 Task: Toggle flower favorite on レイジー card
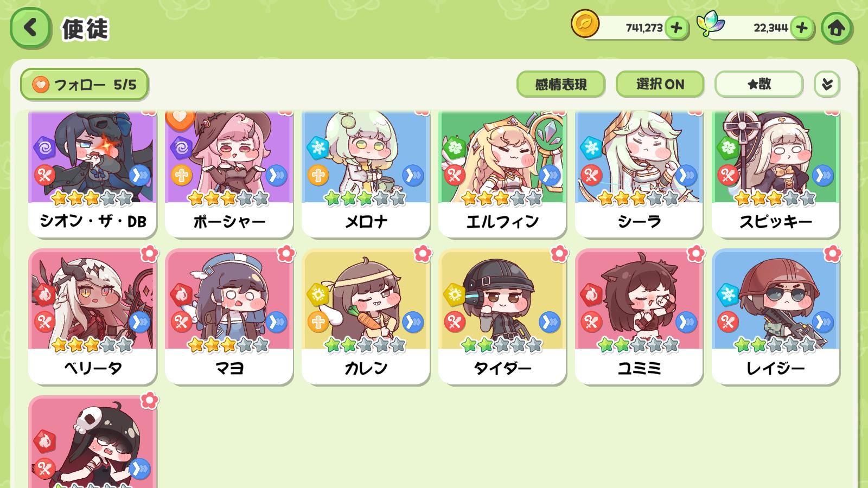(832, 253)
